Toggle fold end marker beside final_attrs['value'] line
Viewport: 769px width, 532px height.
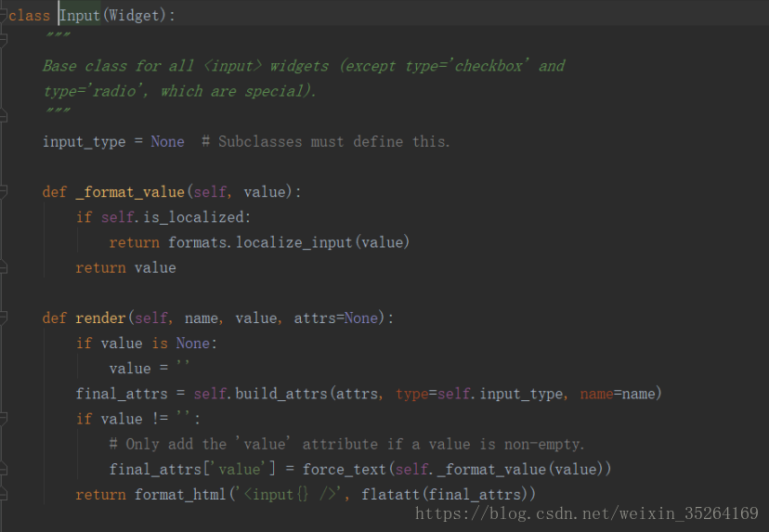pyautogui.click(x=3, y=469)
